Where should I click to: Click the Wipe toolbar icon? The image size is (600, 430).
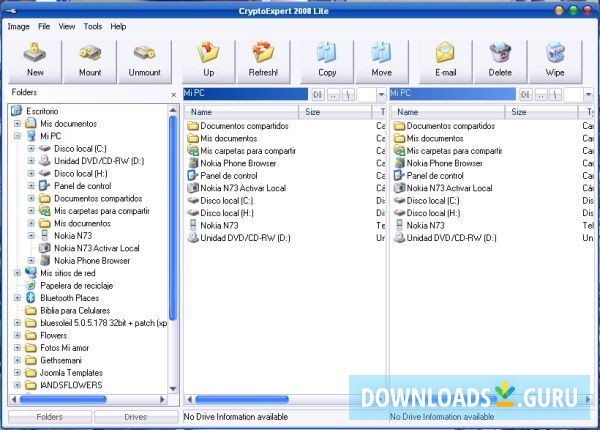pos(555,61)
